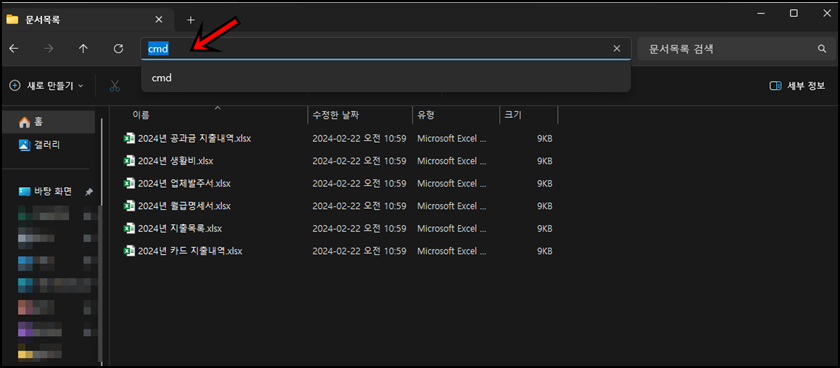Click Excel icon of 공과금 지출내역 file

click(x=129, y=138)
